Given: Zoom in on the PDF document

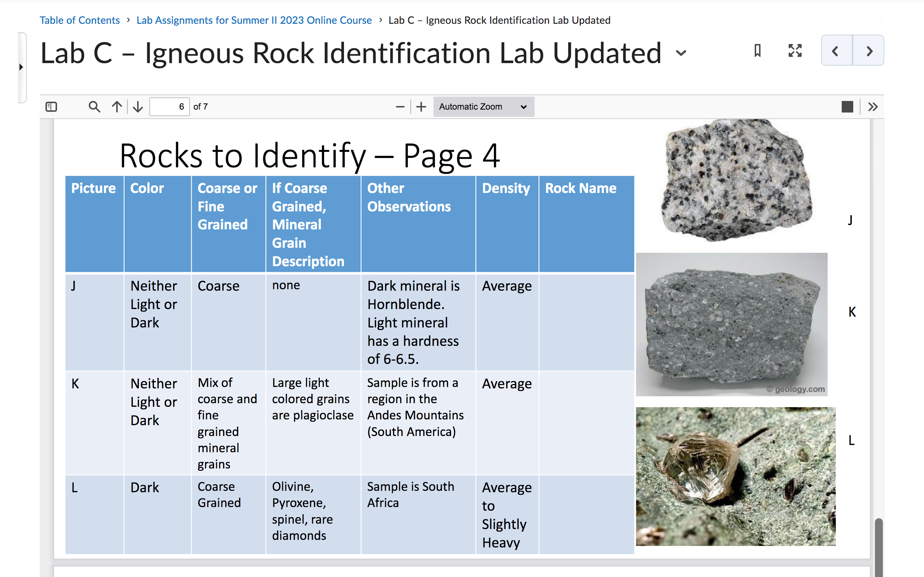Looking at the screenshot, I should click(x=420, y=107).
